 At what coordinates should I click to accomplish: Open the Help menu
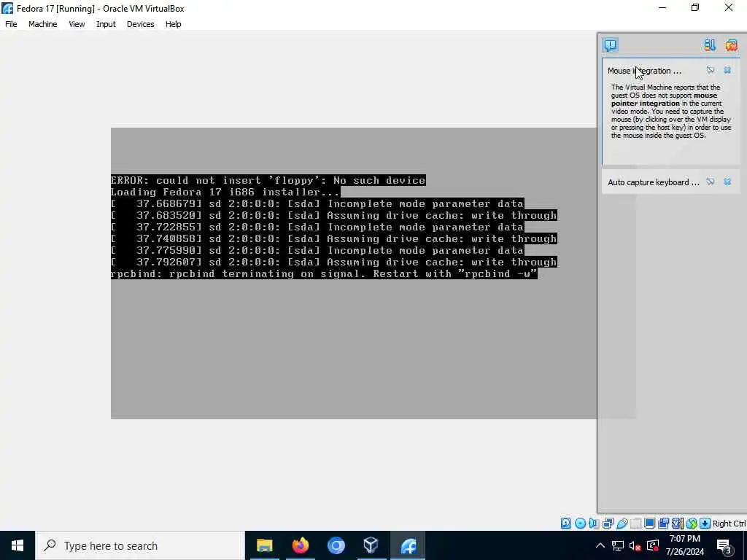coord(174,24)
